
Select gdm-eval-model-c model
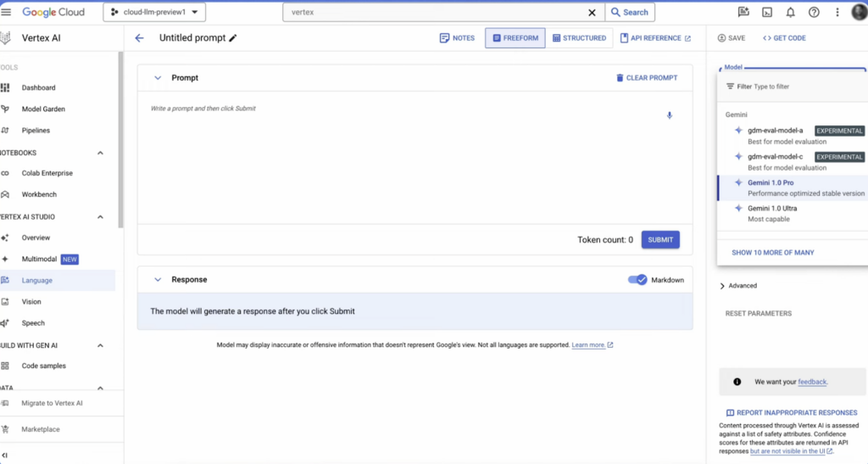click(793, 162)
